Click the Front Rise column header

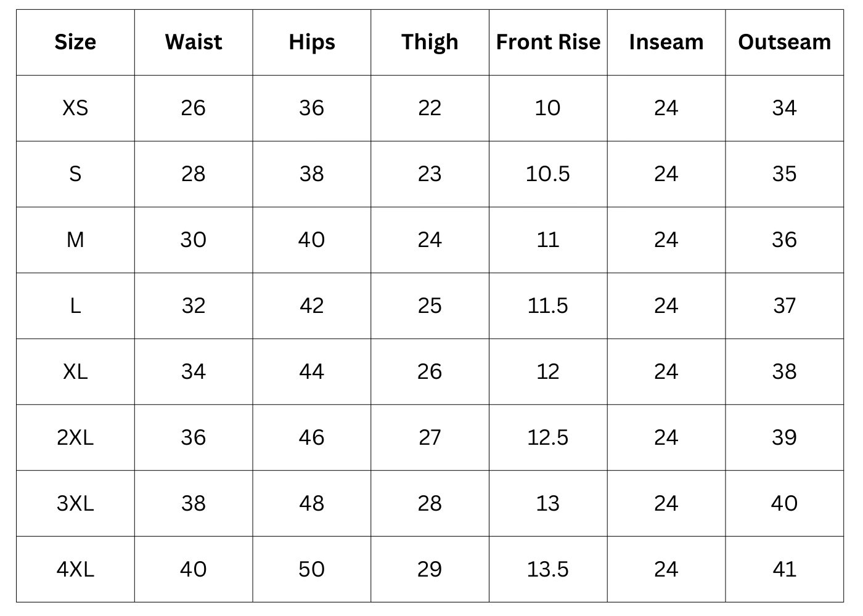548,42
